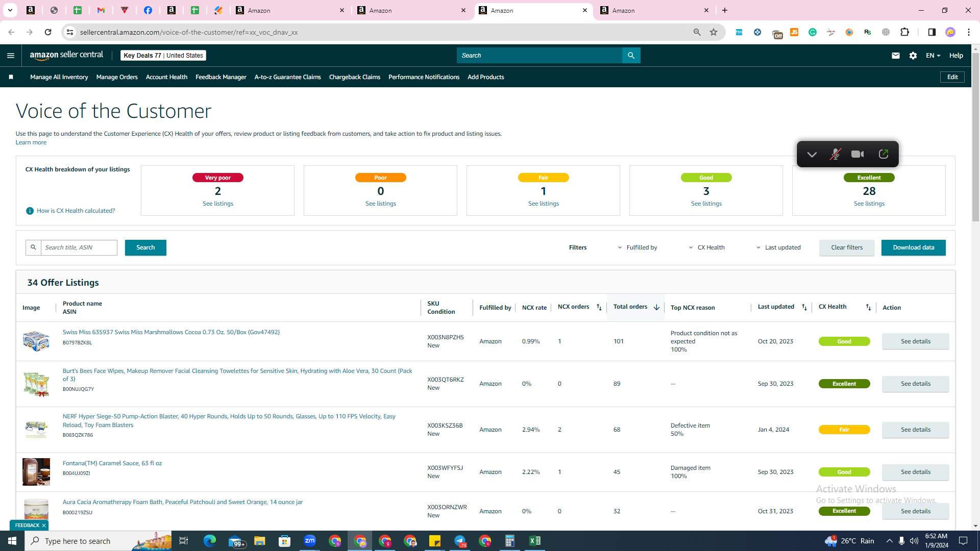See listings under Excellent

869,204
